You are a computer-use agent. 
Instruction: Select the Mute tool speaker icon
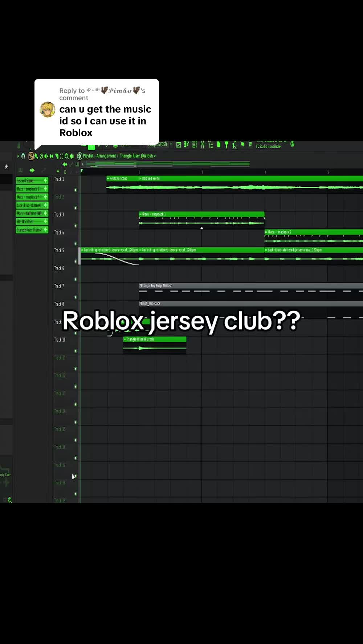pyautogui.click(x=46, y=156)
